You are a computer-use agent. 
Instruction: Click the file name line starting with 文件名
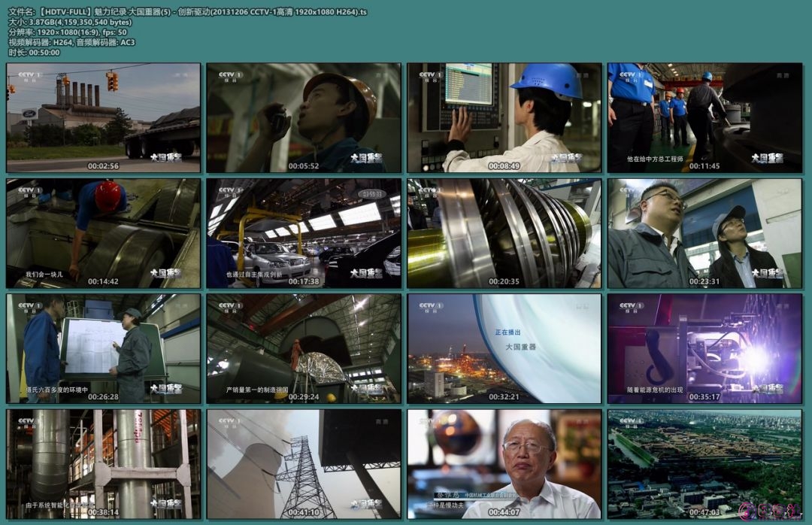(x=187, y=12)
